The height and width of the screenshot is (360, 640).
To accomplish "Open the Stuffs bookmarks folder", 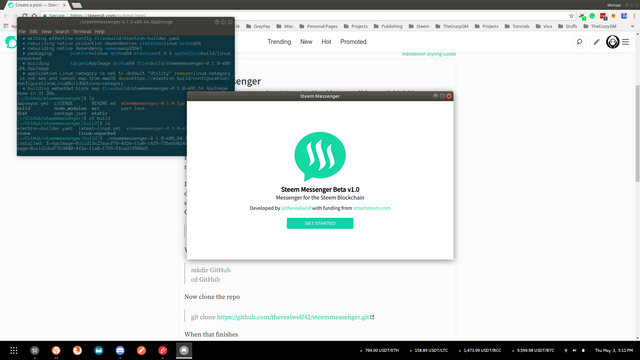I will [x=567, y=26].
